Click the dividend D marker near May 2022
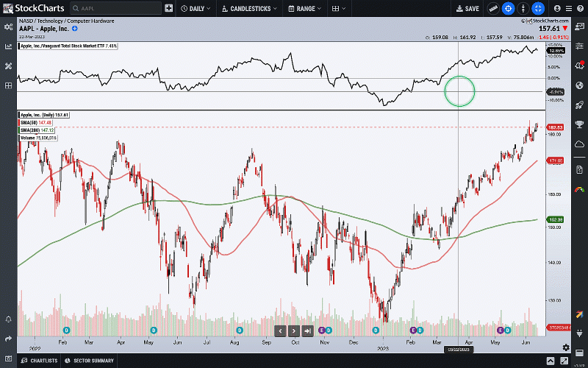Viewport: 588px width, 368px height. [x=154, y=330]
